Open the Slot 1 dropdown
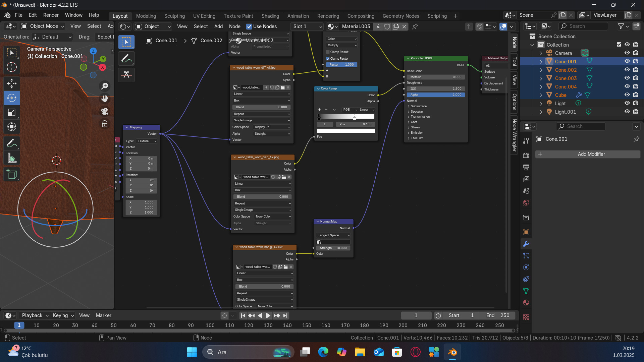644x362 pixels. tap(307, 26)
